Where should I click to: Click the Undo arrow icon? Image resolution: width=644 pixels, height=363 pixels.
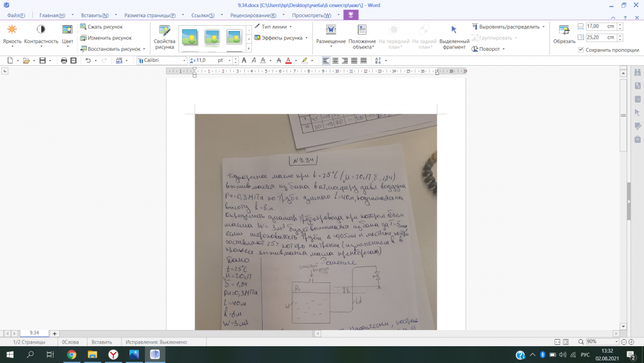point(88,61)
